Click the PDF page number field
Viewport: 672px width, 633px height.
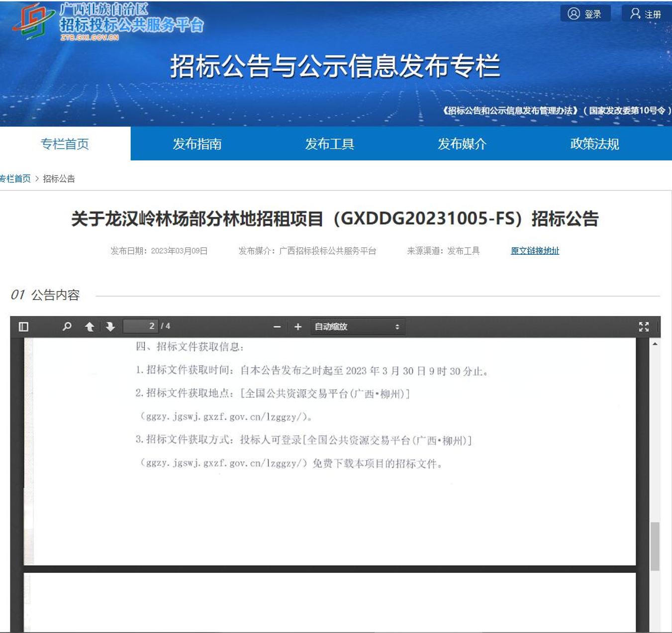140,326
